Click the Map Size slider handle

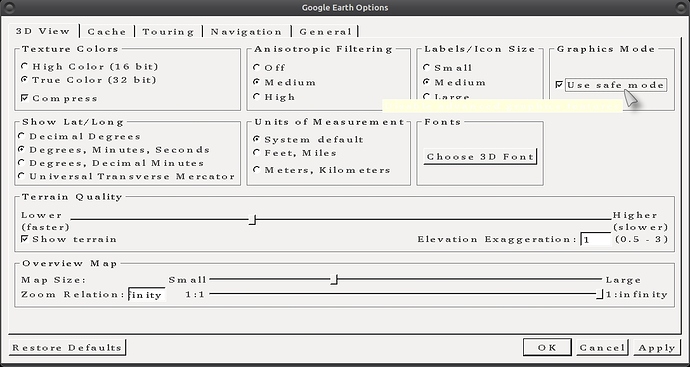tap(334, 279)
